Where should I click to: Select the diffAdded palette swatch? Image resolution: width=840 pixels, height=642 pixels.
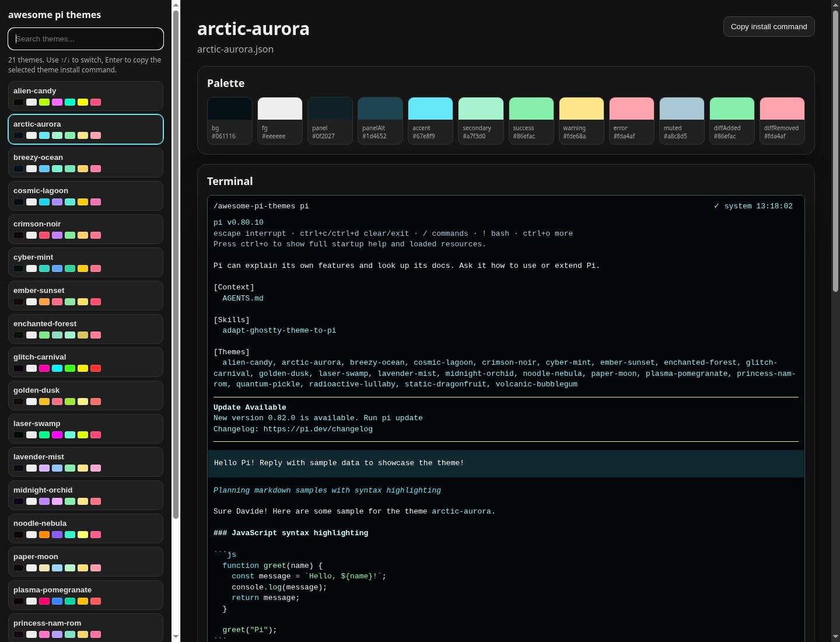pyautogui.click(x=731, y=120)
